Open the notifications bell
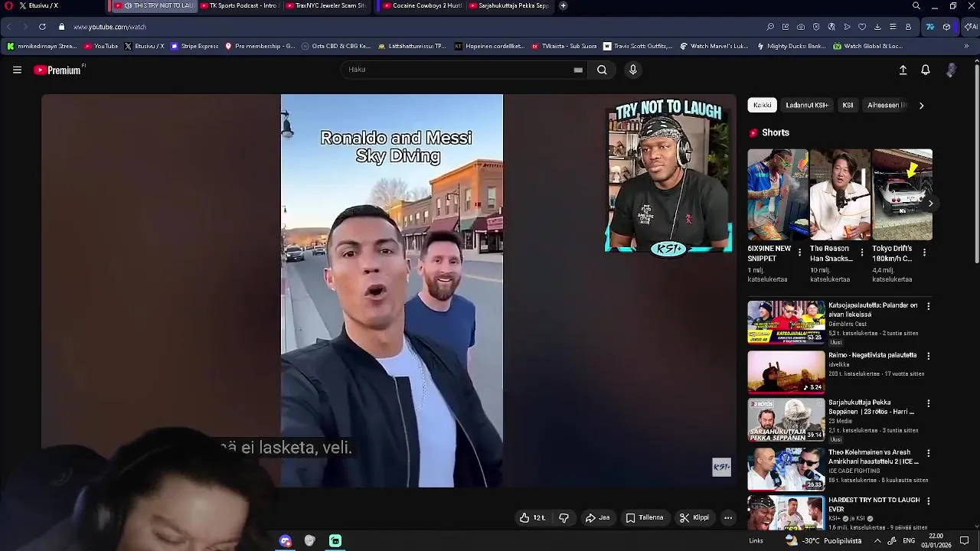Viewport: 980px width, 551px height. coord(926,70)
